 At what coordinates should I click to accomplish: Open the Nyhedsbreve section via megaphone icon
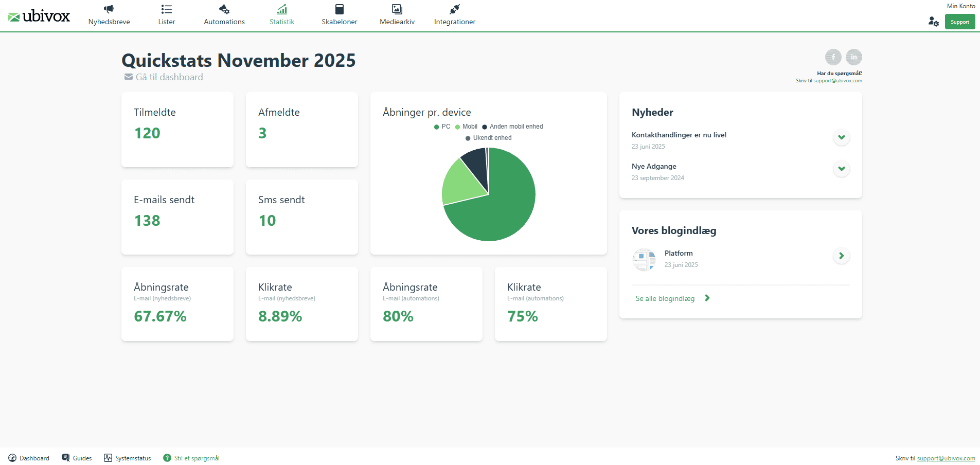[x=109, y=9]
